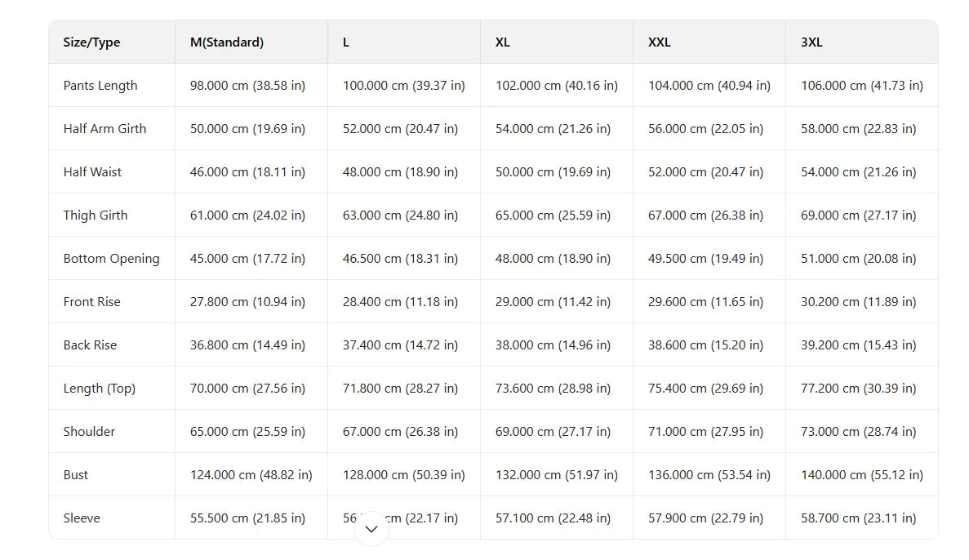Image resolution: width=969 pixels, height=560 pixels.
Task: Expand the size chart with the down chevron
Action: click(371, 528)
